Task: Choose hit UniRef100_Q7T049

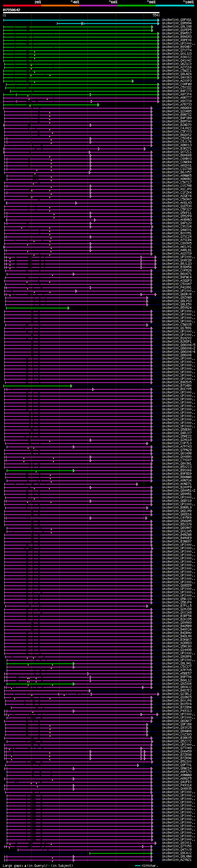Action: pos(177,748)
